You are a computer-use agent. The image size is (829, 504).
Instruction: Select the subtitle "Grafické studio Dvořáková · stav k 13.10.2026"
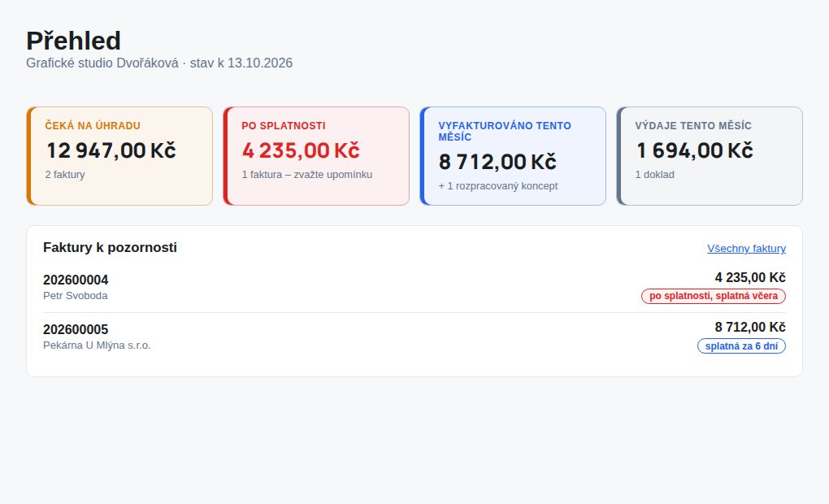(159, 63)
